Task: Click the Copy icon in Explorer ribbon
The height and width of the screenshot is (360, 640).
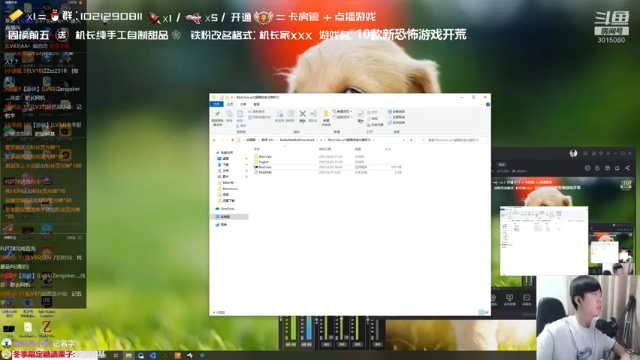Action: tap(229, 116)
